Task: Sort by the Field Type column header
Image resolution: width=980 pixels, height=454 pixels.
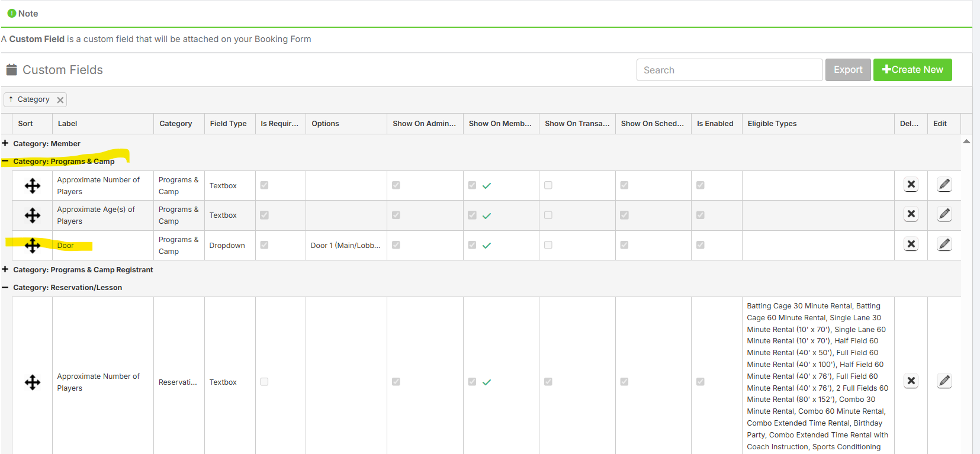Action: (228, 124)
